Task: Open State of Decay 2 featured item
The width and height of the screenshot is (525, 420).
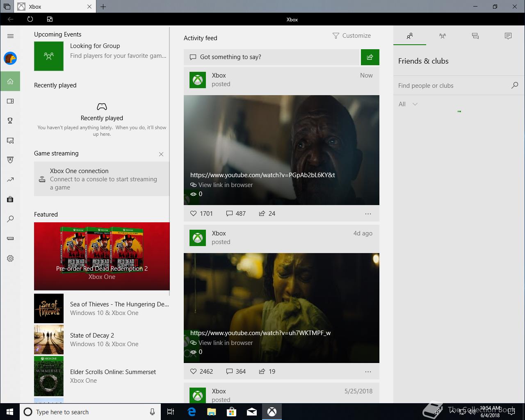Action: tap(102, 340)
